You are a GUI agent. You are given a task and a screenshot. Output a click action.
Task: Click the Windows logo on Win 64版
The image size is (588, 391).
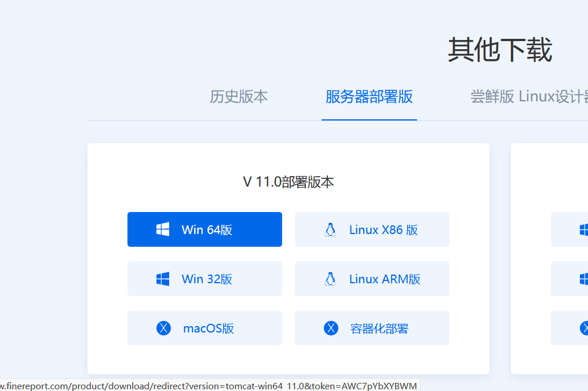click(x=163, y=229)
